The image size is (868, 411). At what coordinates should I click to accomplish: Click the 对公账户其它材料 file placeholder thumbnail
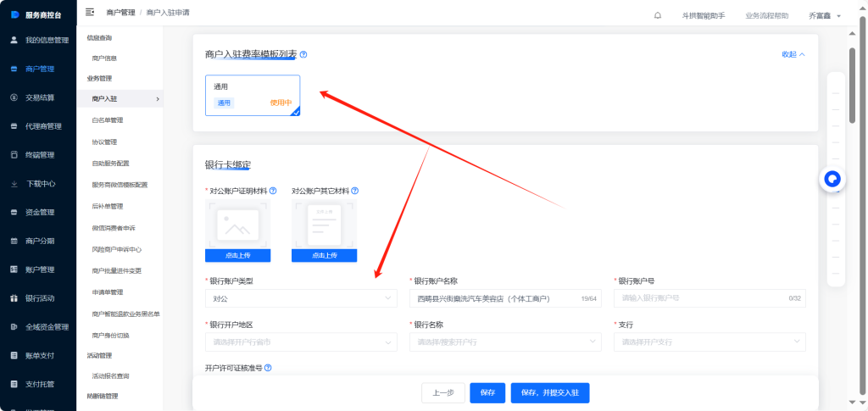pos(325,224)
